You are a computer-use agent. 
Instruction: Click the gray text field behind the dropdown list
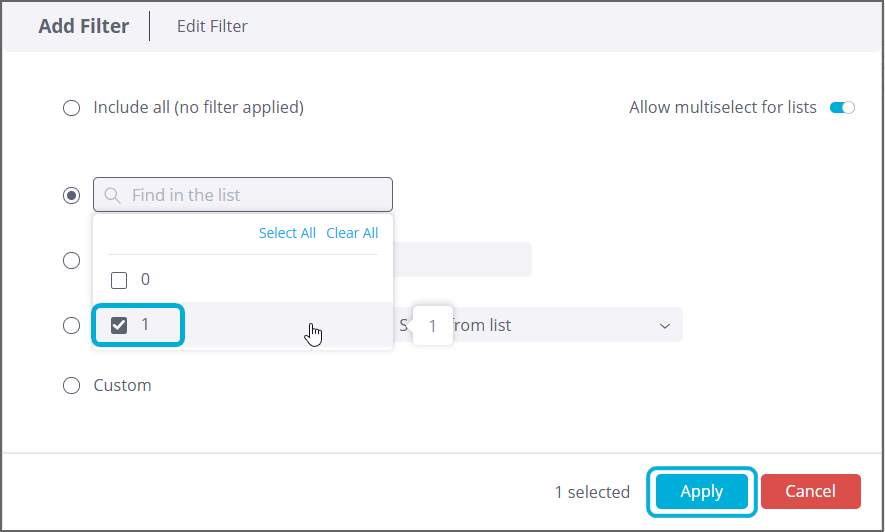[x=462, y=260]
